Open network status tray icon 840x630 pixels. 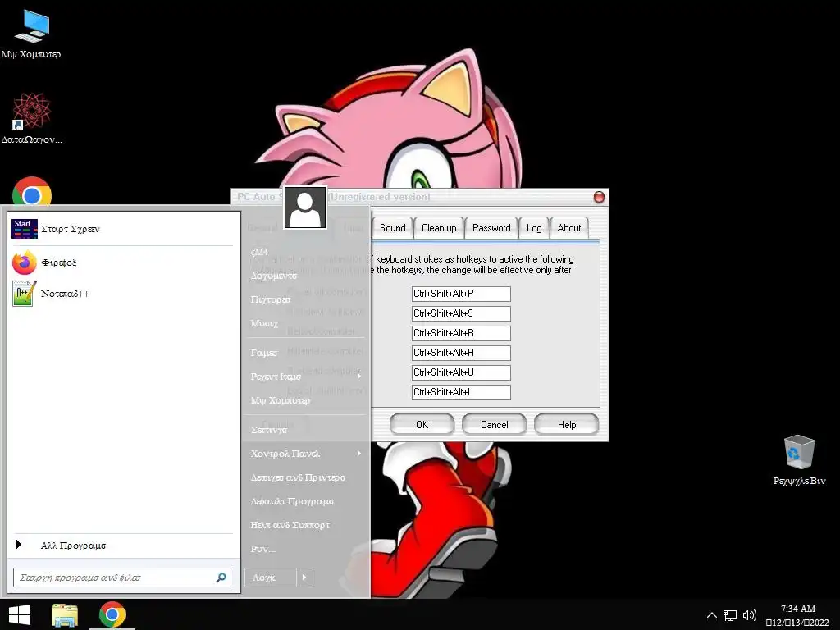point(729,615)
